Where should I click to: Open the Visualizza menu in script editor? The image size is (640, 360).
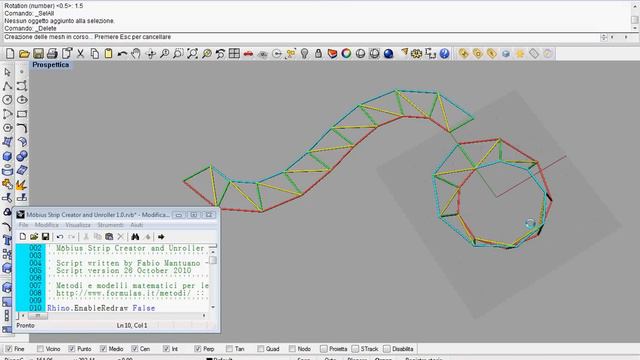coord(78,225)
